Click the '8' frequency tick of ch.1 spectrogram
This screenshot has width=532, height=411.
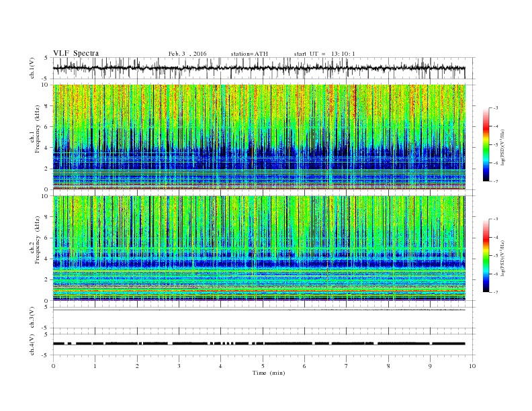[47, 106]
